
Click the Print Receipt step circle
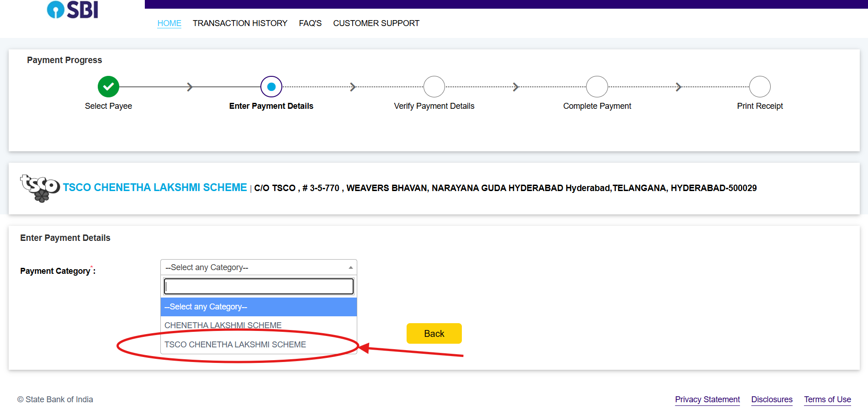coord(760,86)
